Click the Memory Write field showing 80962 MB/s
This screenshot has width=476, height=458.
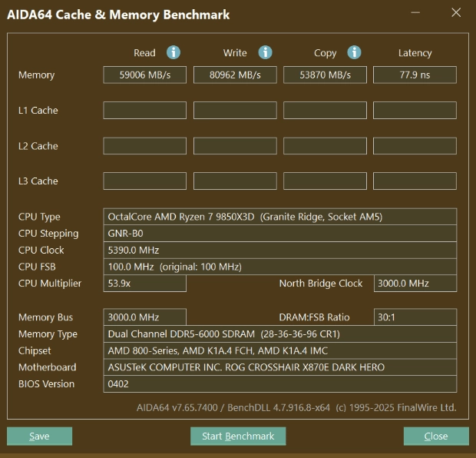pyautogui.click(x=234, y=75)
